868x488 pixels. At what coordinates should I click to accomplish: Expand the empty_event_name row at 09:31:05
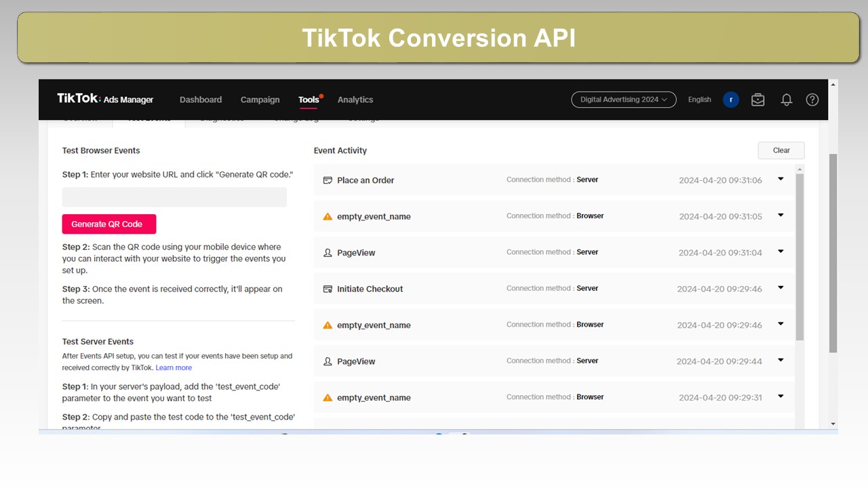781,216
